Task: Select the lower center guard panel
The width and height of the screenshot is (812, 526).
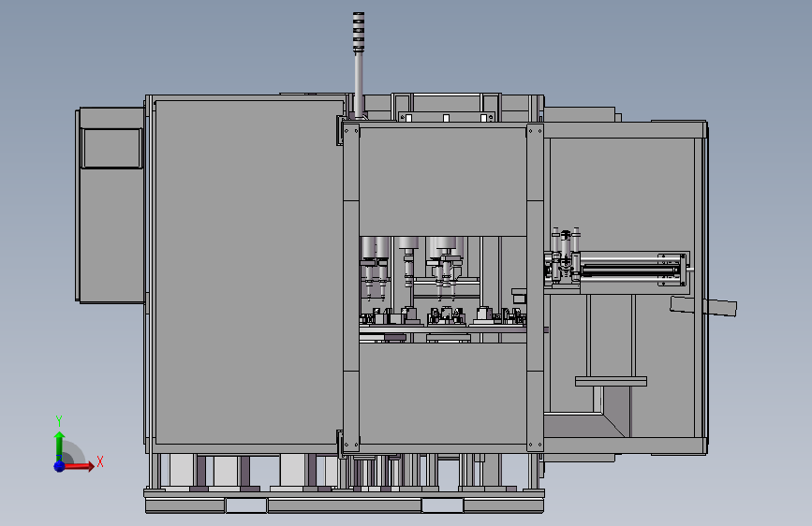Action: [443, 393]
